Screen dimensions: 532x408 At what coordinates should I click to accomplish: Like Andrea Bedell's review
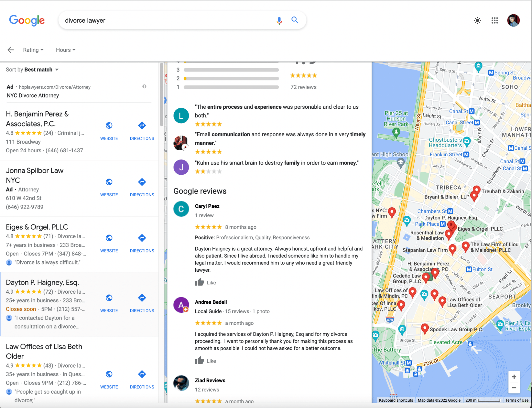[205, 361]
